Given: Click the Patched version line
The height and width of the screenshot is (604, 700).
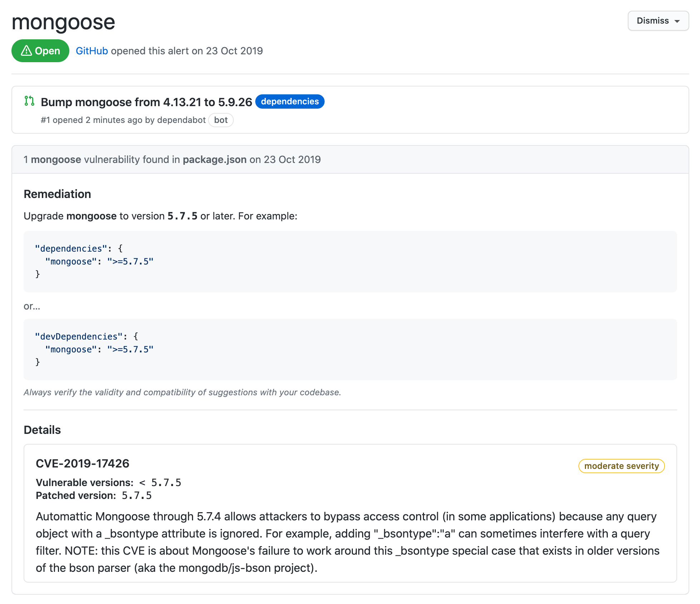Looking at the screenshot, I should [x=94, y=496].
